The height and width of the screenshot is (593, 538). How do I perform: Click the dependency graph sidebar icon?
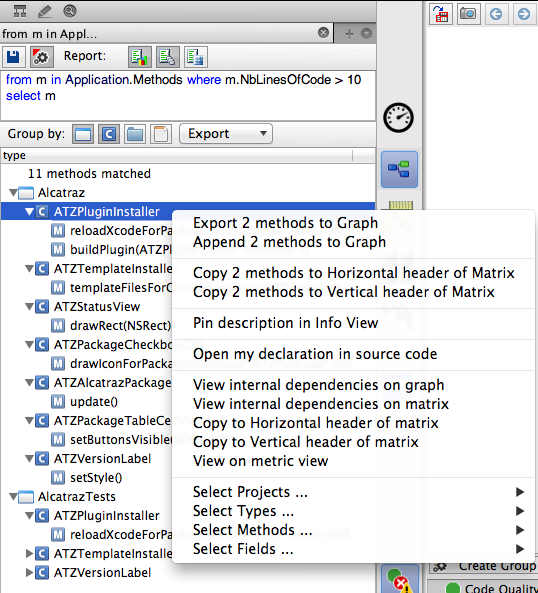(x=399, y=169)
